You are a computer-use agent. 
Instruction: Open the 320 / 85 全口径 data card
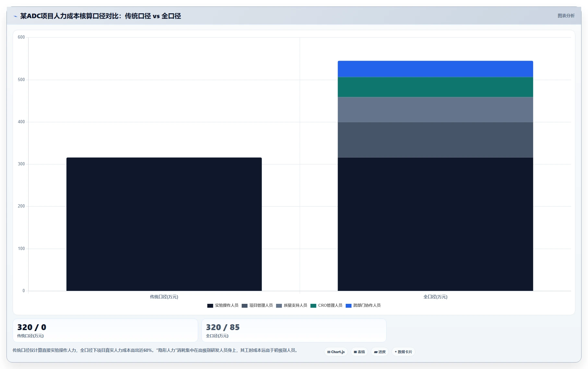(294, 330)
